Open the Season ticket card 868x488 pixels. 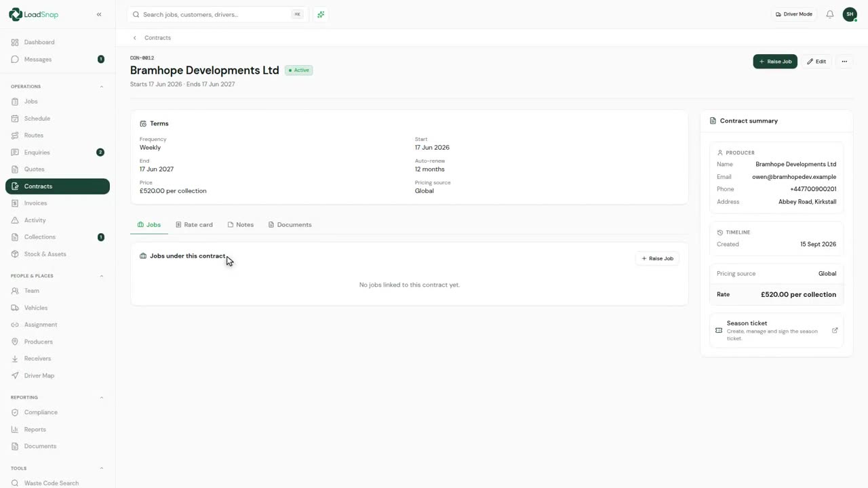pos(776,331)
